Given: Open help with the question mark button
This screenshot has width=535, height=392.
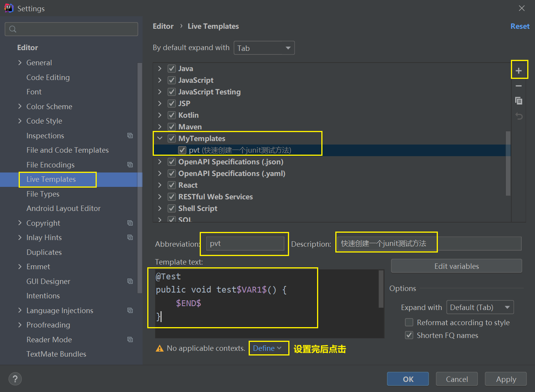Looking at the screenshot, I should tap(15, 379).
